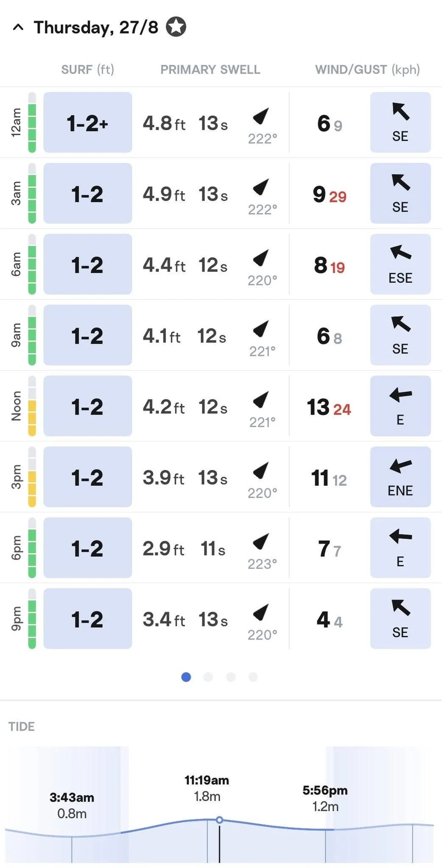Tap the WIND/GUST (kph) column header
Screen dimensions: 442x868
tap(367, 70)
